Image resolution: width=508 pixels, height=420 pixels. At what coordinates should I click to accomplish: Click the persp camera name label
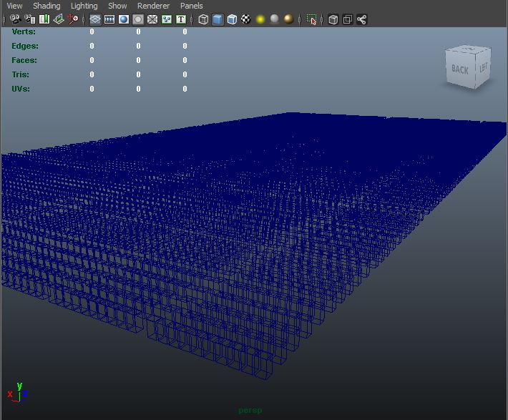tap(250, 411)
